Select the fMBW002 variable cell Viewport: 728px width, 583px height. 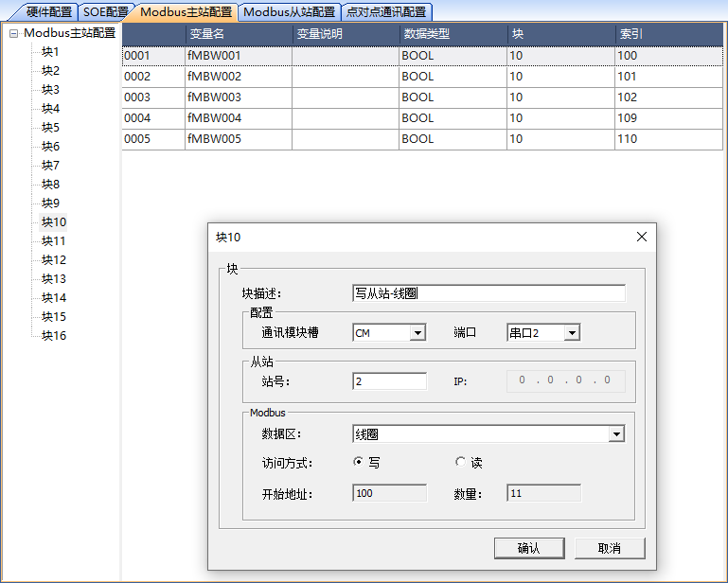pyautogui.click(x=239, y=77)
